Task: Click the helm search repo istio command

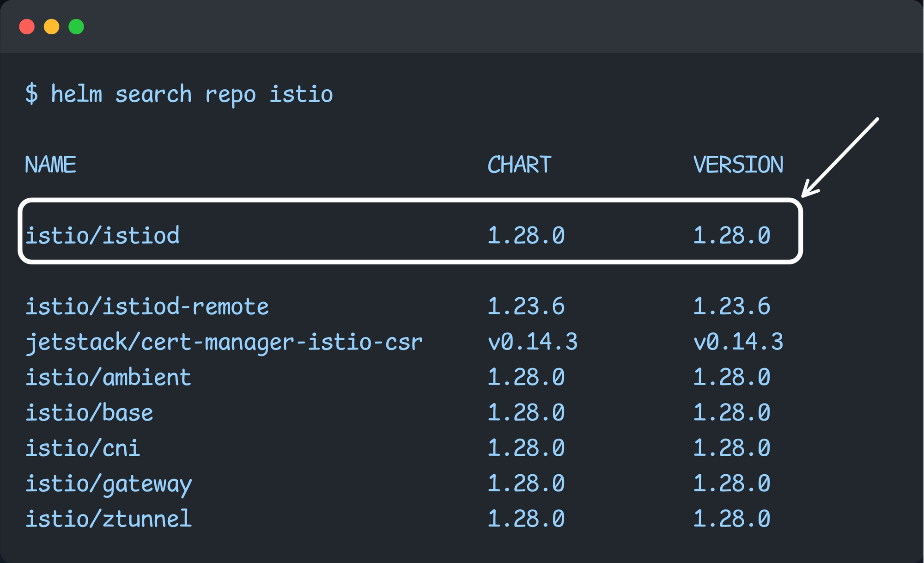Action: coord(179,94)
